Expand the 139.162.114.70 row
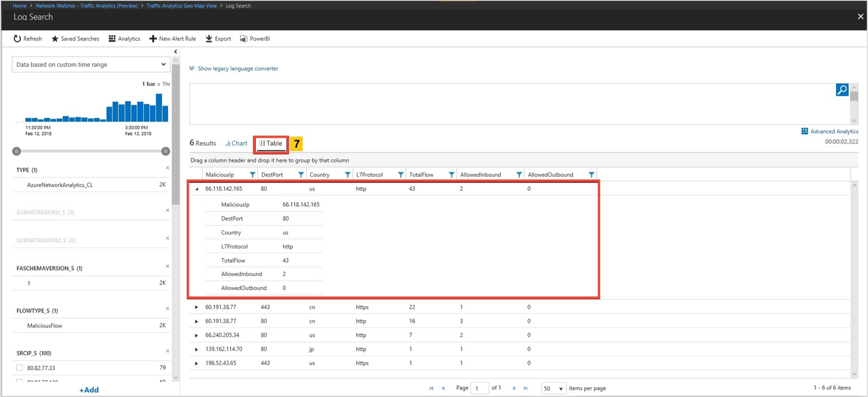 [x=196, y=349]
